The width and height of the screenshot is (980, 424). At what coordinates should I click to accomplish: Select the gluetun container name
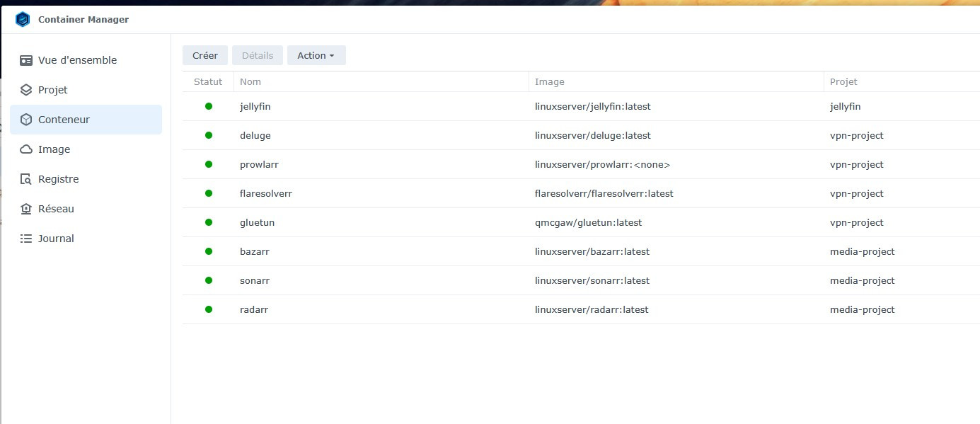[258, 222]
